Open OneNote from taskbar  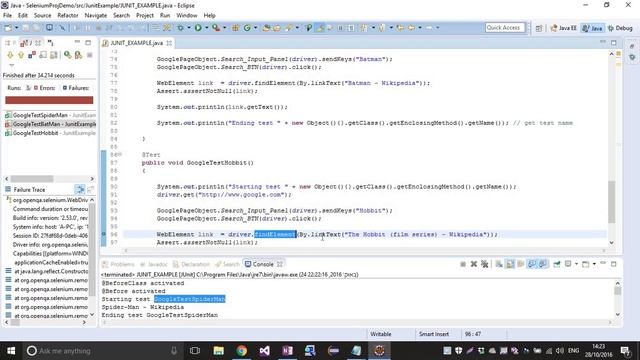(287, 351)
